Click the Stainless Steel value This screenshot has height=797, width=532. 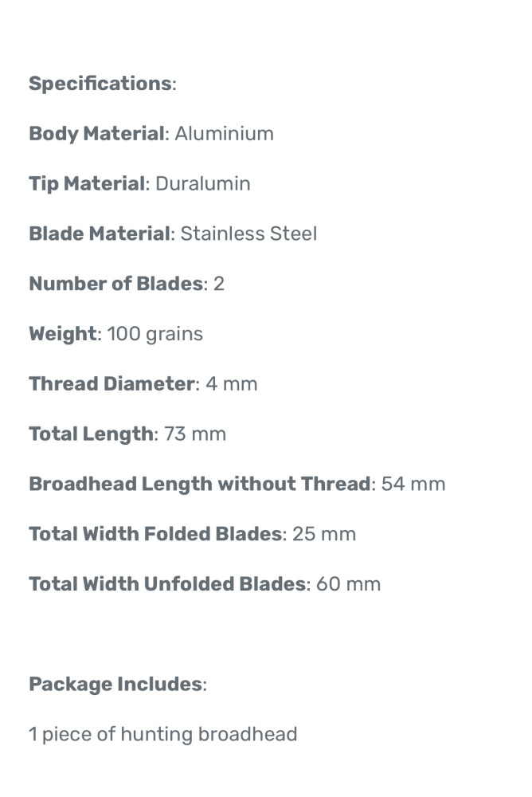(x=248, y=234)
